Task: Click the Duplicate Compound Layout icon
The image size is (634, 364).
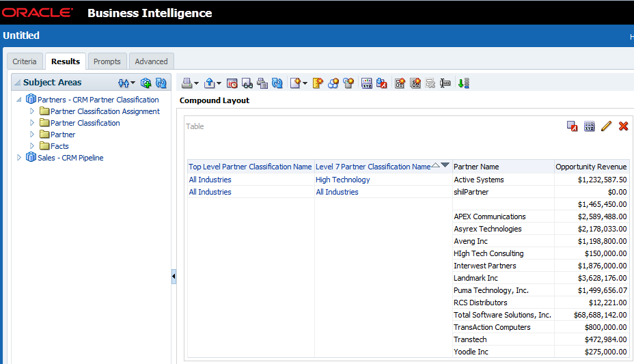Action: coord(415,83)
